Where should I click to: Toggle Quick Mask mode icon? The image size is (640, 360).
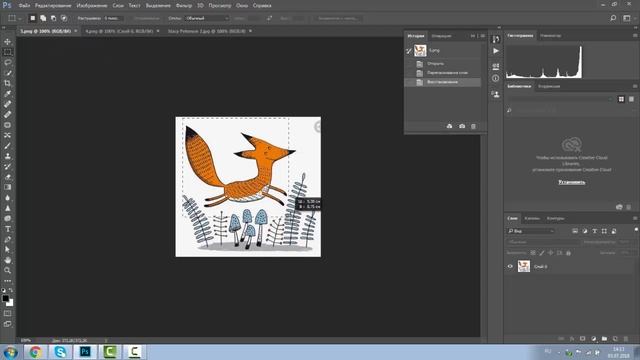tap(7, 313)
